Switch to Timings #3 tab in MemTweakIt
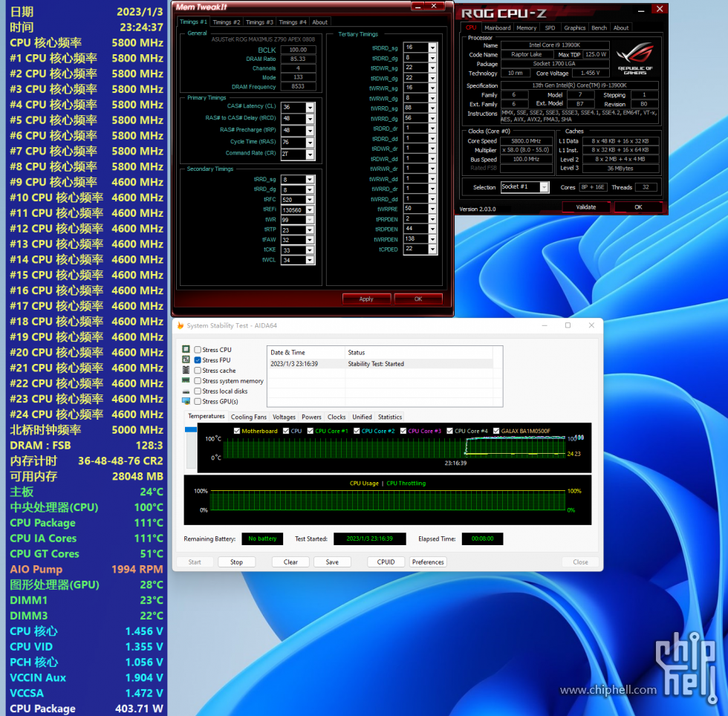This screenshot has height=716, width=728. (x=259, y=22)
